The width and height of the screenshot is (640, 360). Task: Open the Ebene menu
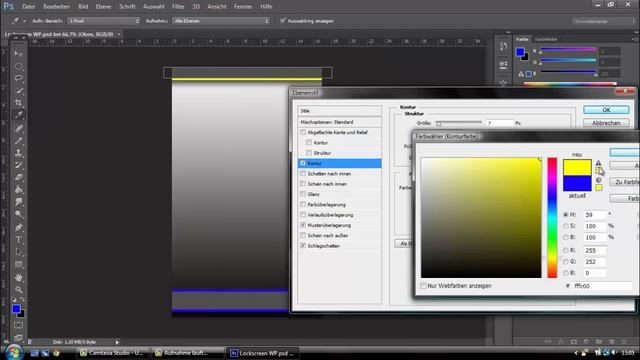(x=103, y=7)
